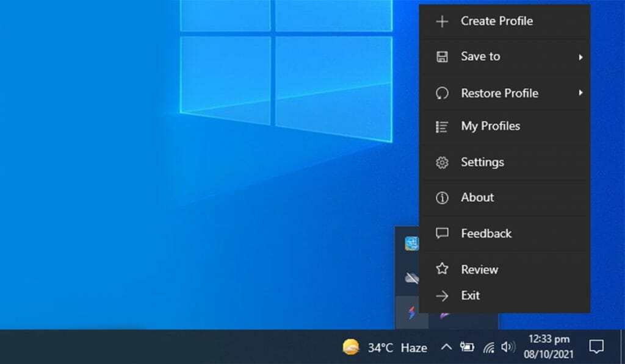This screenshot has height=364, width=625.
Task: Click the info icon next to About
Action: (442, 198)
